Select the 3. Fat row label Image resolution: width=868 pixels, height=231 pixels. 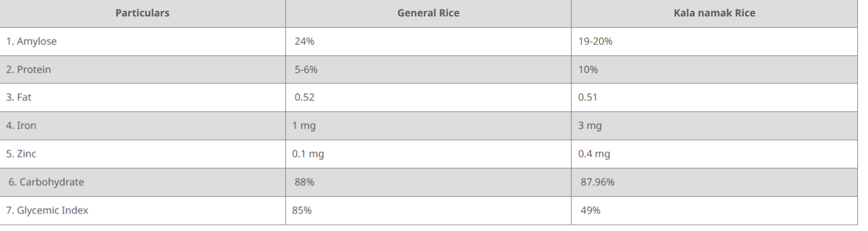(19, 97)
